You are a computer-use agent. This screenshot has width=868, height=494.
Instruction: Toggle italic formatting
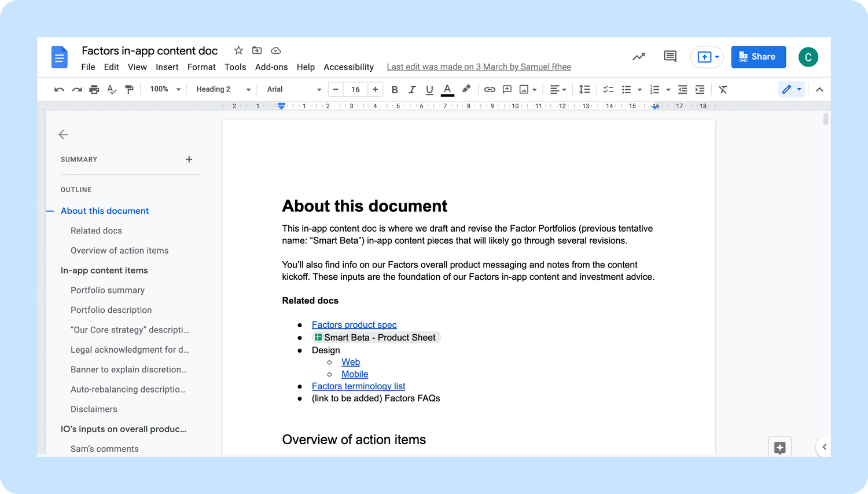point(412,89)
